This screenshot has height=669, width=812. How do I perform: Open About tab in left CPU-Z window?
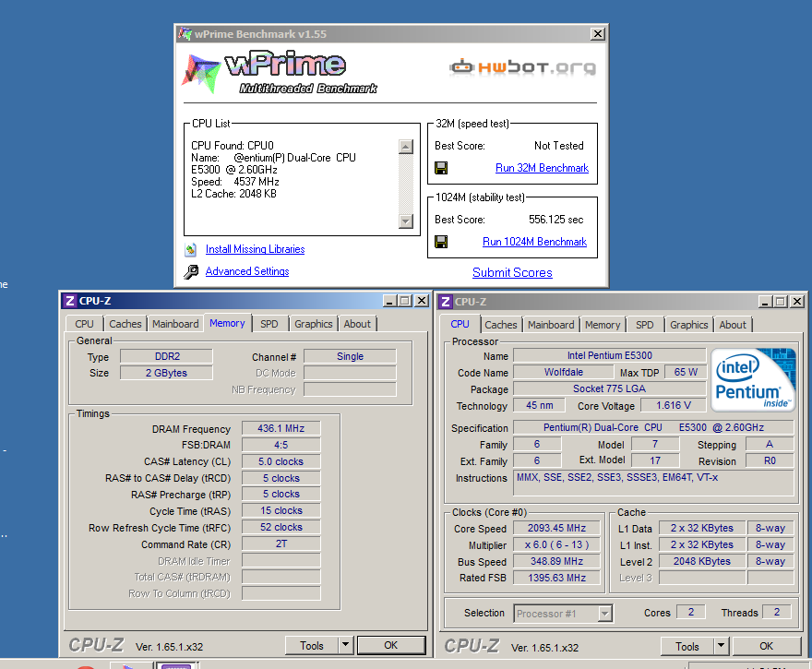click(x=357, y=324)
